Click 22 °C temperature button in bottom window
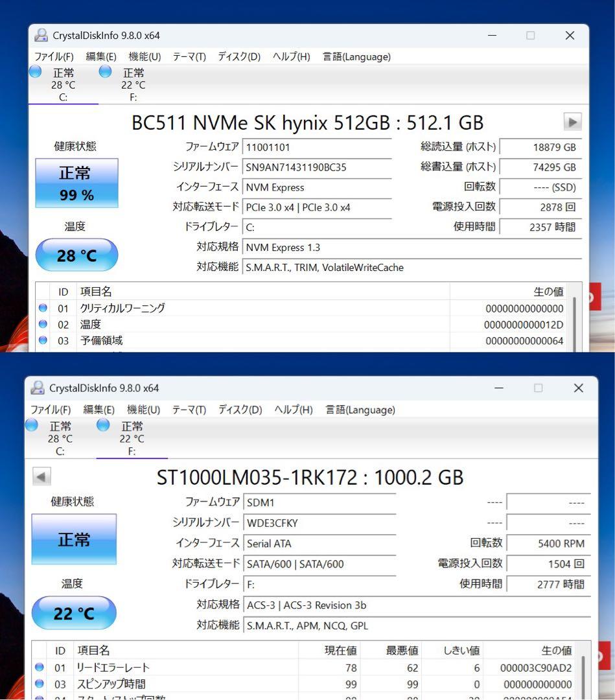Screen dimensions: 615x700 coord(74,613)
